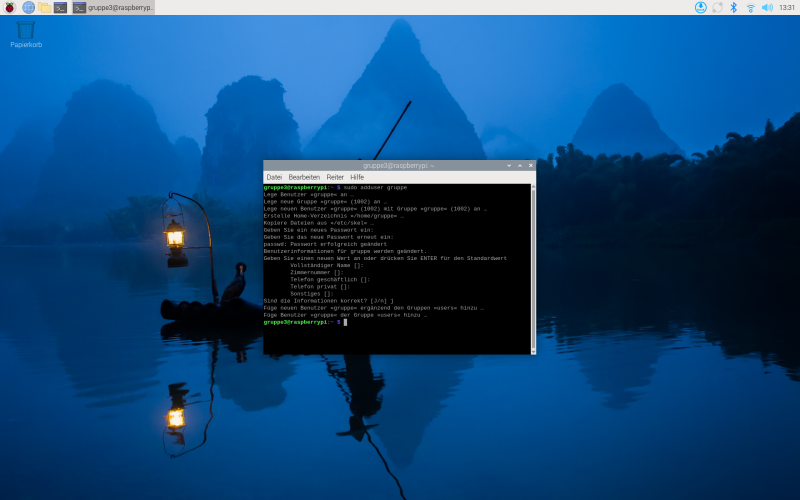The width and height of the screenshot is (800, 500).
Task: Click the grey sync tray icon
Action: (x=717, y=7)
